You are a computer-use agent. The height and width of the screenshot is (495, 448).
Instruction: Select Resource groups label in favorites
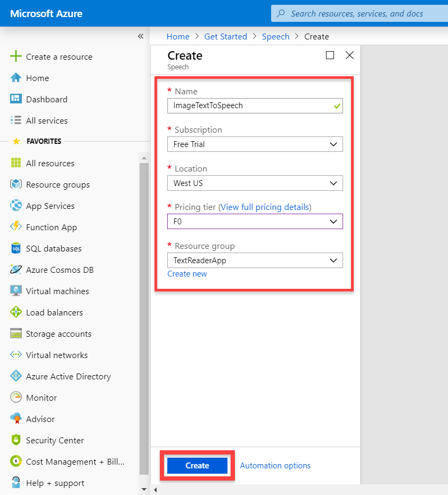tap(58, 185)
